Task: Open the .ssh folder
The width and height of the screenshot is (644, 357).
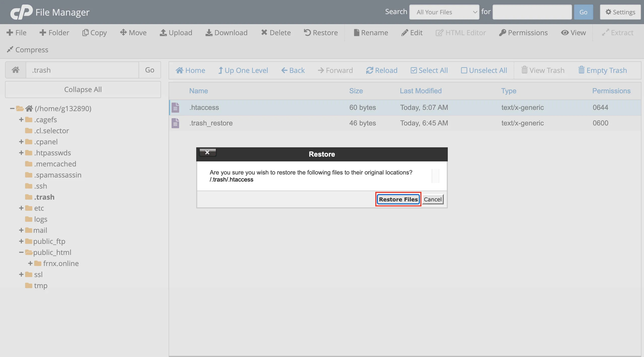Action: (36, 186)
